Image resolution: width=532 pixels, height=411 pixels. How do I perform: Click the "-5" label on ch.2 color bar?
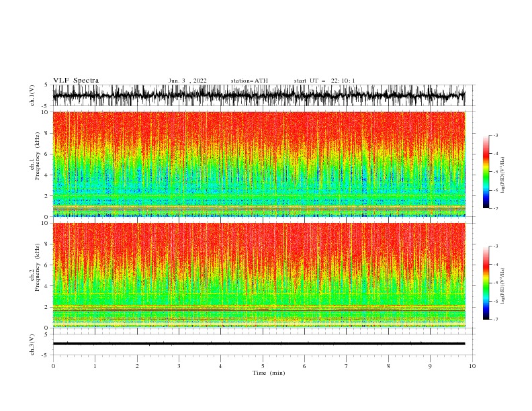(496, 283)
